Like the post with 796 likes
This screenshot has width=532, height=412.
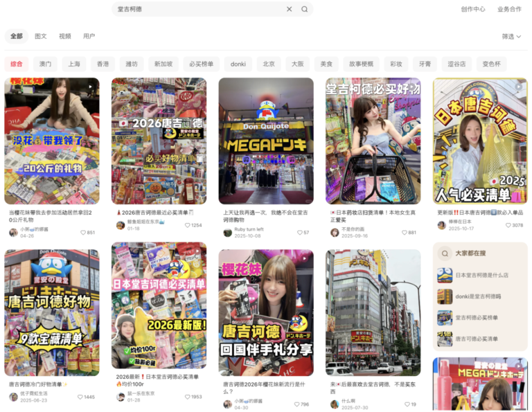tap(297, 404)
